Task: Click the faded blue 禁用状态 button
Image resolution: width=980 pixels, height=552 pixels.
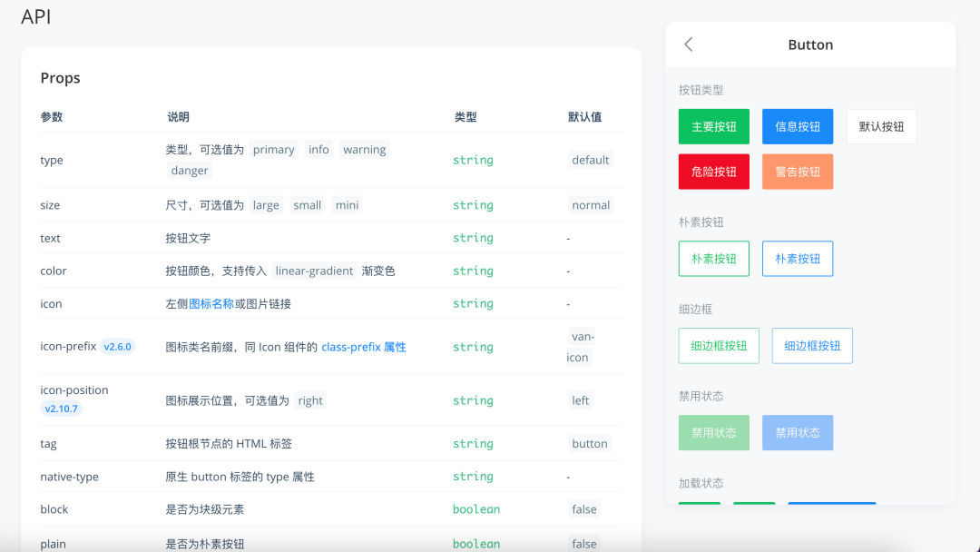Action: (798, 432)
